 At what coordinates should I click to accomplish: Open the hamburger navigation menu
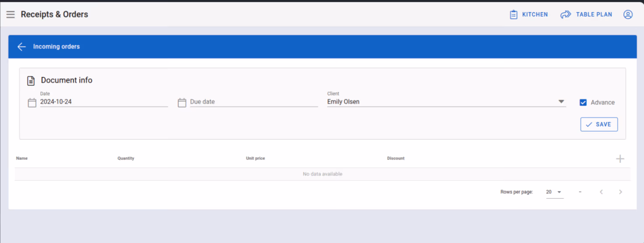click(10, 14)
